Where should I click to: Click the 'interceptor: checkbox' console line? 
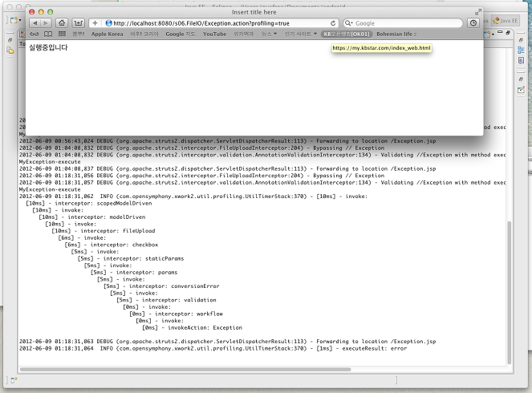click(112, 245)
